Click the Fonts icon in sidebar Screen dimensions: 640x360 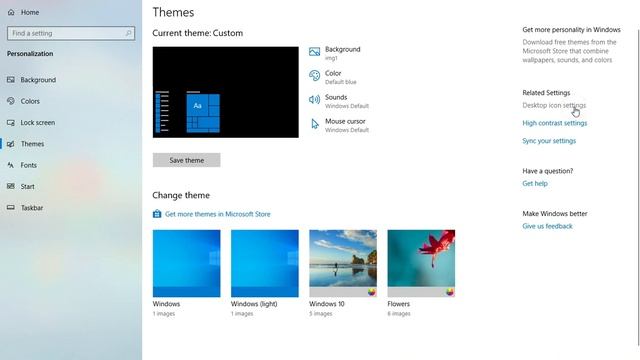[11, 165]
